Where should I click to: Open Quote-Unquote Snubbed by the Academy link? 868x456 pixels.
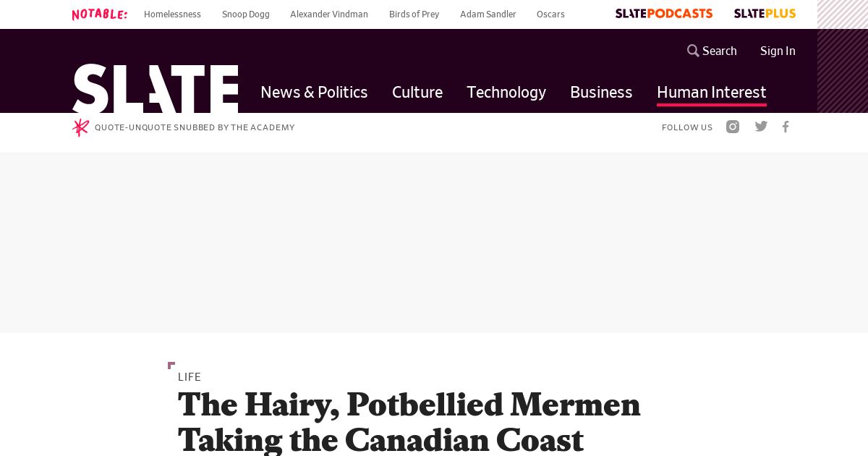pos(195,127)
